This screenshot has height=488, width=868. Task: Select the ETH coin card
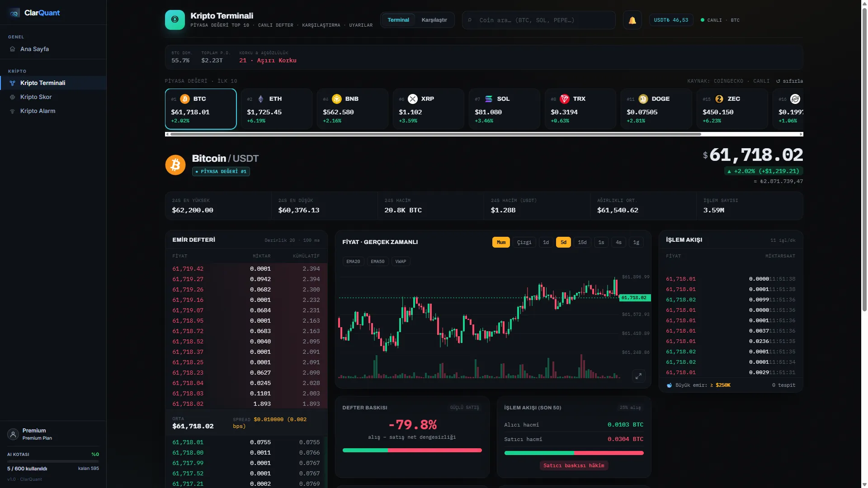pyautogui.click(x=277, y=109)
